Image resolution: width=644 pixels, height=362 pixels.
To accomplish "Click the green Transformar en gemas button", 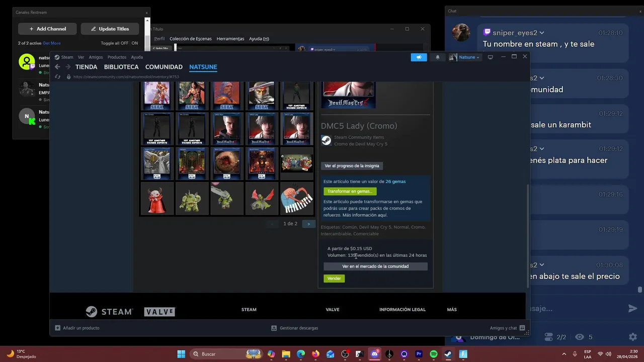I will 350,191.
